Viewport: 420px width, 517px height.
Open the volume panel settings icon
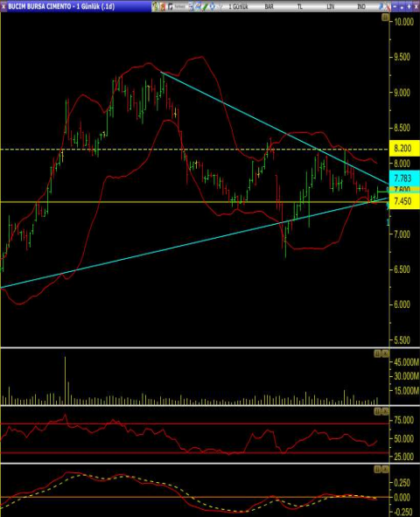(377, 353)
